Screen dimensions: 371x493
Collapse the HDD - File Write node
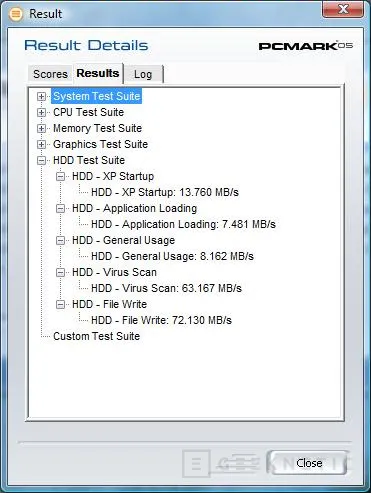pyautogui.click(x=60, y=304)
